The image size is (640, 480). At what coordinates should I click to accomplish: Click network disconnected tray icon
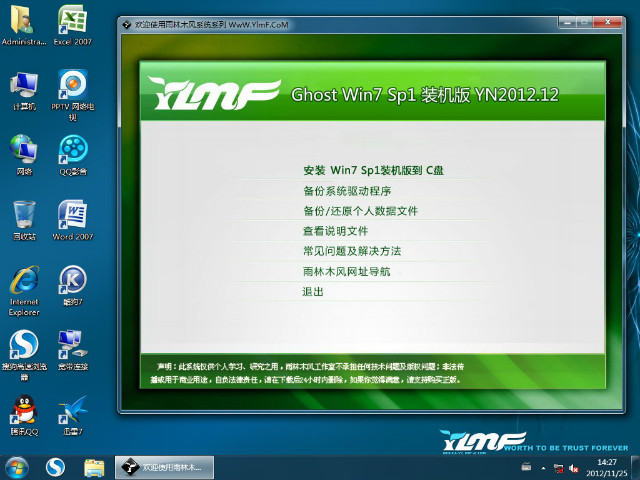(558, 468)
